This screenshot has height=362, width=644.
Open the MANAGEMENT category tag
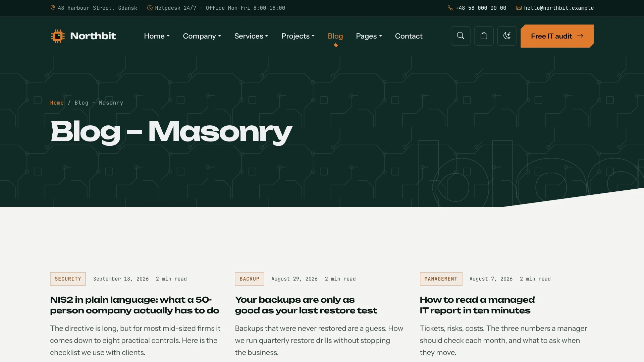[x=441, y=279]
